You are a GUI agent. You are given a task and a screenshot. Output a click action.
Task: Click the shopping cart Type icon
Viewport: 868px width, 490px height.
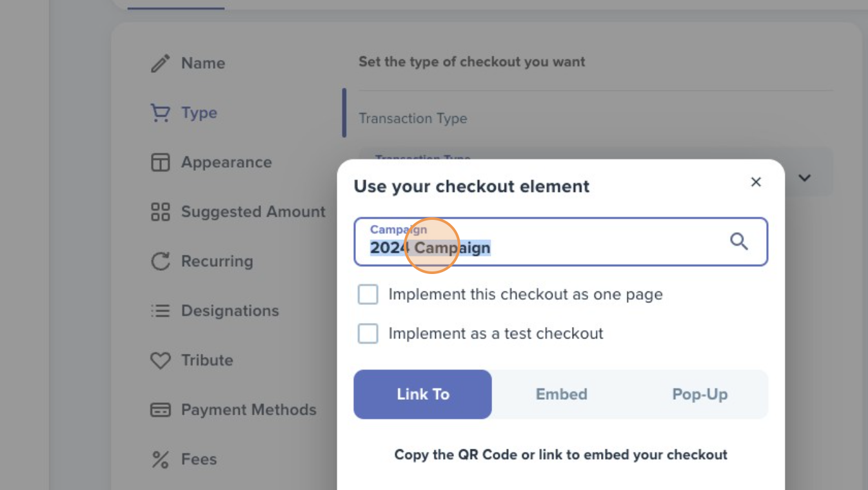160,113
